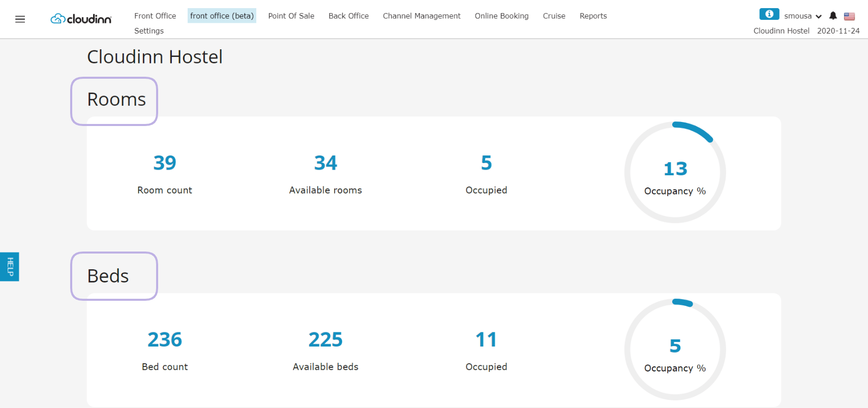Click the occupied rooms value 5
The image size is (868, 408).
pos(487,163)
